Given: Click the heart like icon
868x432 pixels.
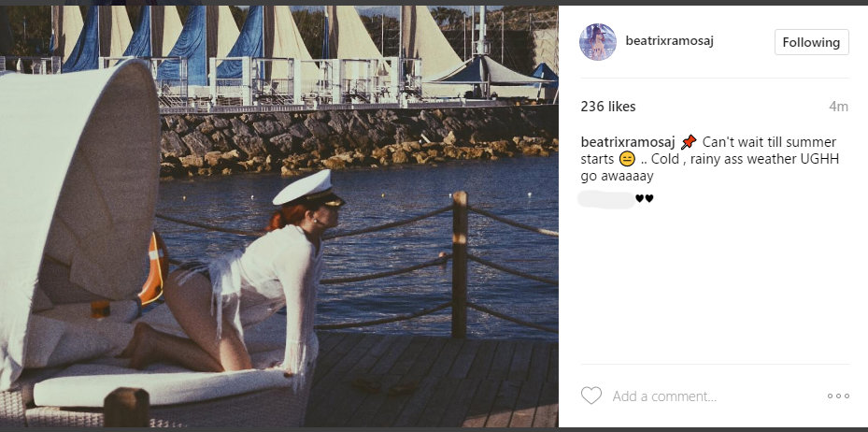Looking at the screenshot, I should 591,396.
